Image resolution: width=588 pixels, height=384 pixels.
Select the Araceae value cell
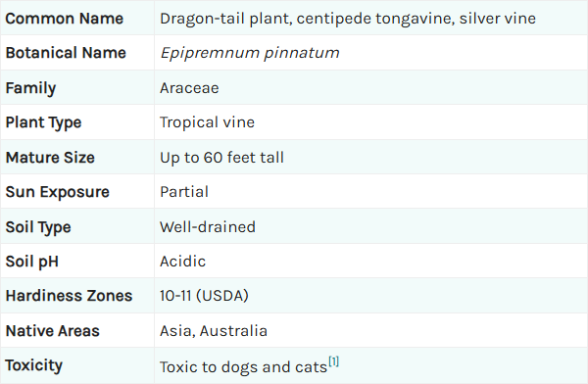point(370,87)
